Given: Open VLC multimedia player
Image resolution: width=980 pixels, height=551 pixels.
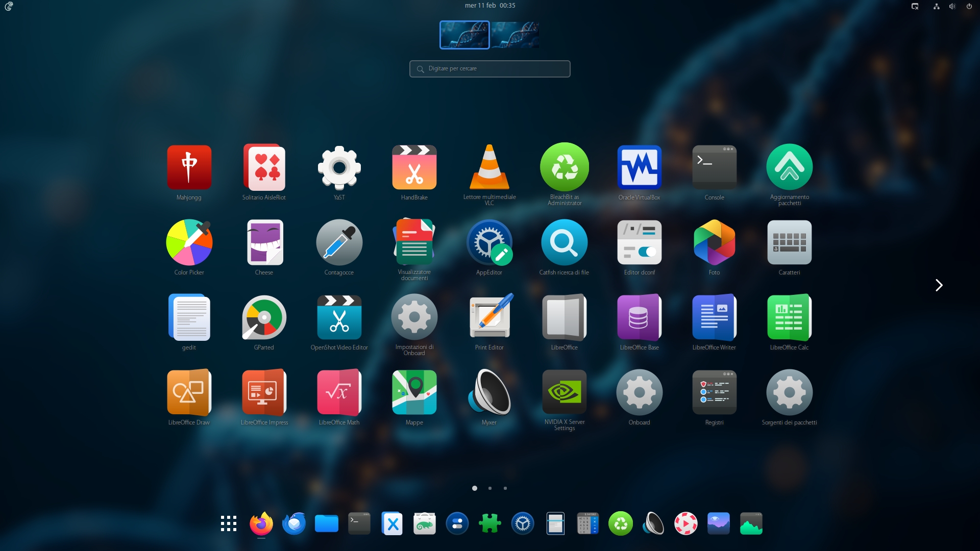Looking at the screenshot, I should coord(489,167).
